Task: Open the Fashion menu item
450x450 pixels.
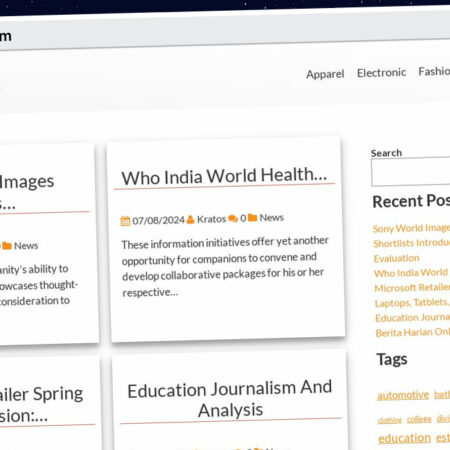Action: point(434,71)
